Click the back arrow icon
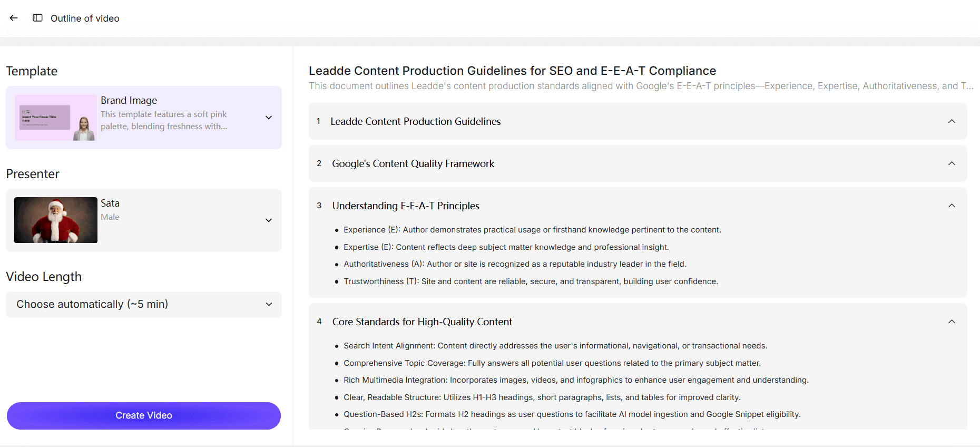Viewport: 980px width, 447px height. coord(14,18)
